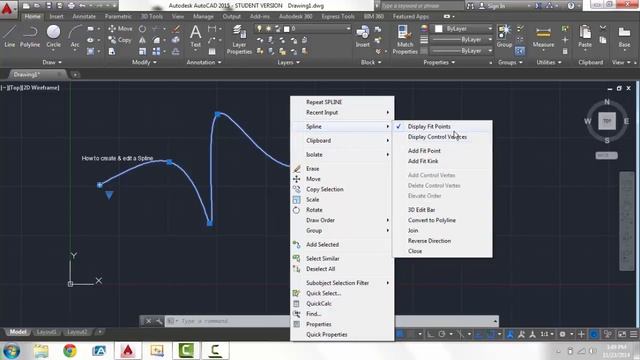Click Sign In button in title bar
This screenshot has height=360, width=640.
[x=491, y=6]
